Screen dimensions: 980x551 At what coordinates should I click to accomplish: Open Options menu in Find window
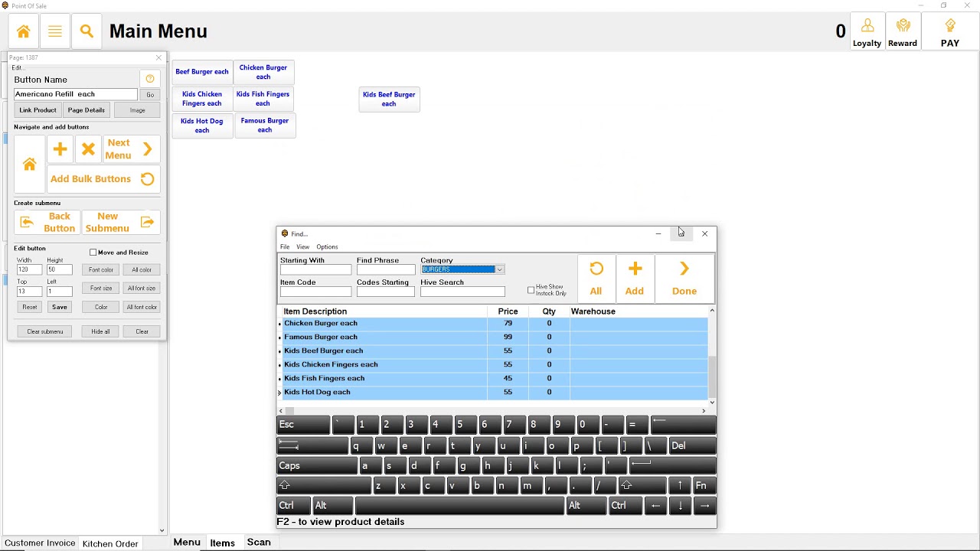(327, 247)
